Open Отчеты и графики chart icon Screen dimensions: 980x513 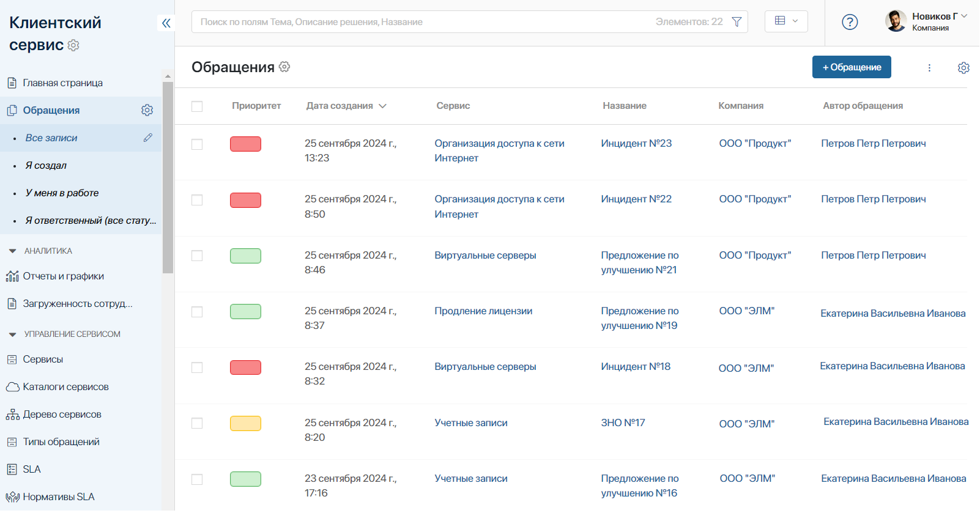pyautogui.click(x=12, y=276)
